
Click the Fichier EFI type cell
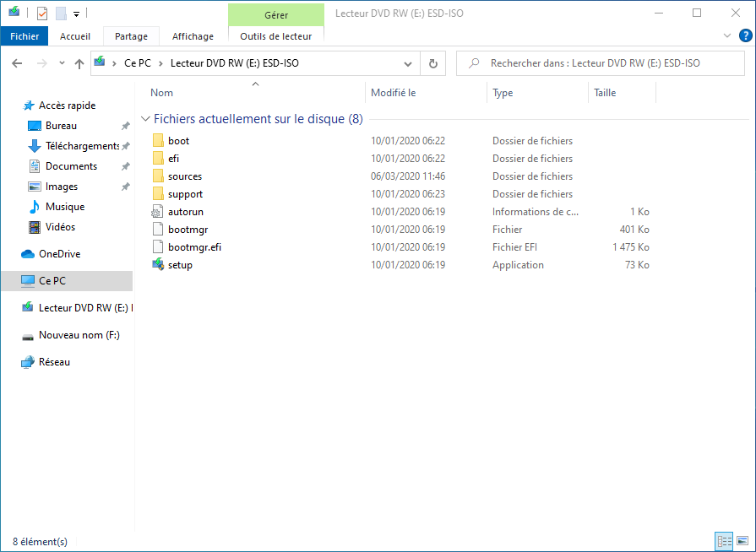point(514,247)
